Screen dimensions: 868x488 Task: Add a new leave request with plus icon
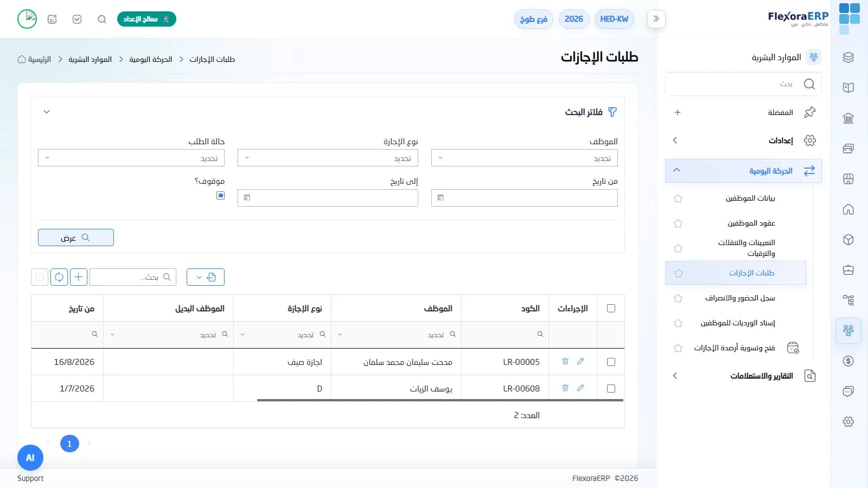tap(79, 277)
